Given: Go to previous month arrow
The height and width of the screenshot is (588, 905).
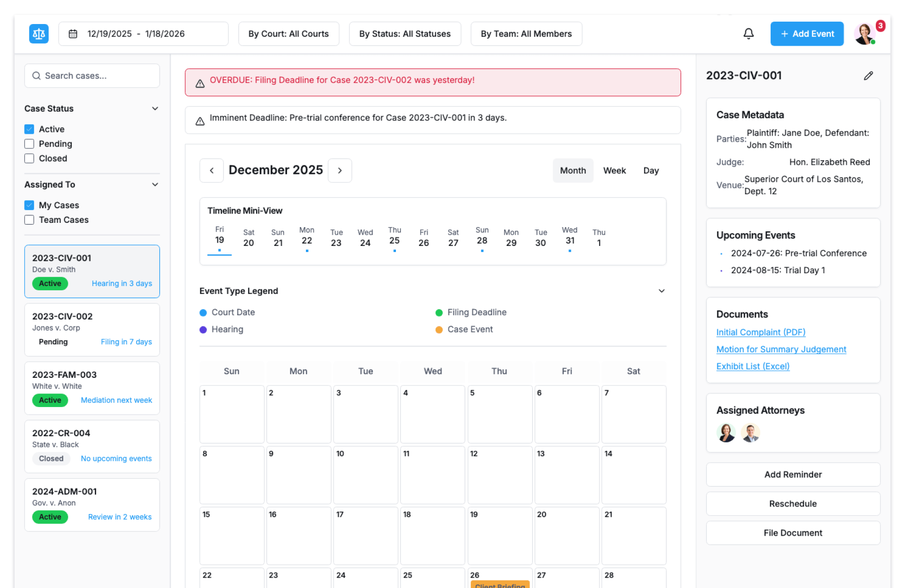Looking at the screenshot, I should 212,171.
